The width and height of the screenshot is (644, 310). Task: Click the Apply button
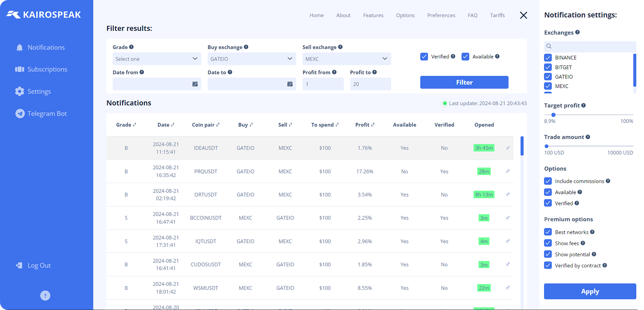pos(590,291)
